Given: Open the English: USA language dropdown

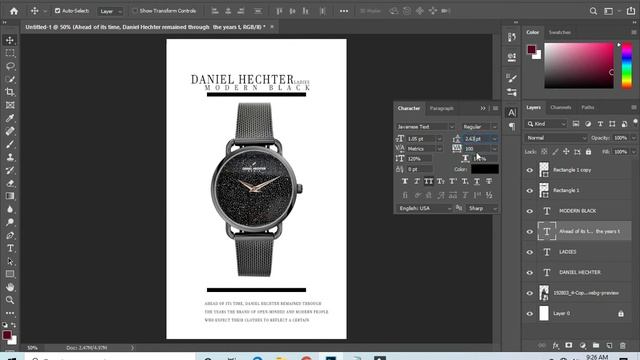Looking at the screenshot, I should tap(424, 209).
